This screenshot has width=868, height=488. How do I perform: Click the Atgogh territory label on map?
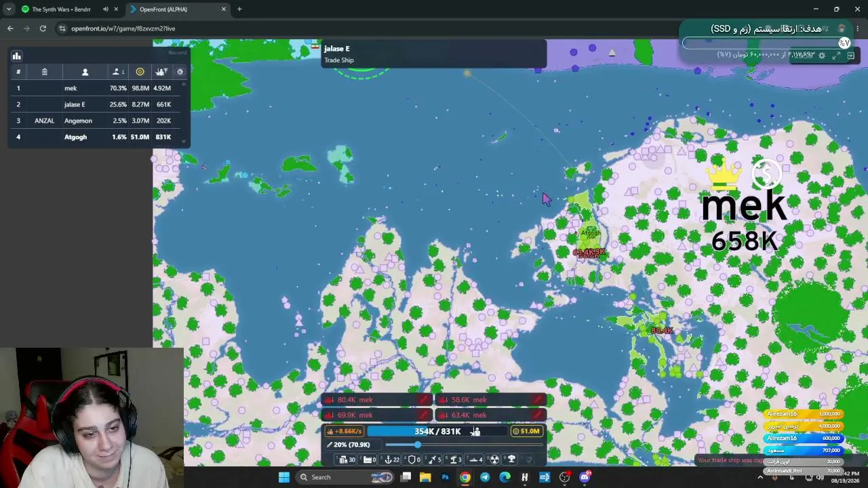pyautogui.click(x=590, y=233)
